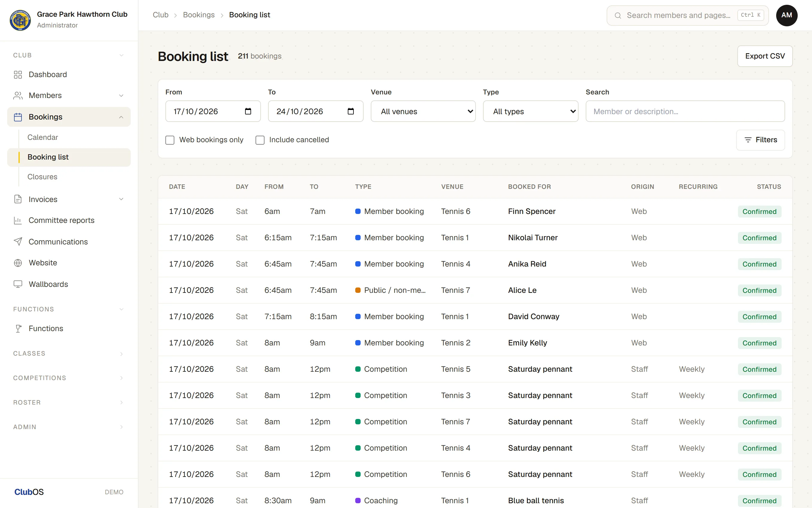Click the 211 bookings count label
Image resolution: width=812 pixels, height=508 pixels.
259,56
